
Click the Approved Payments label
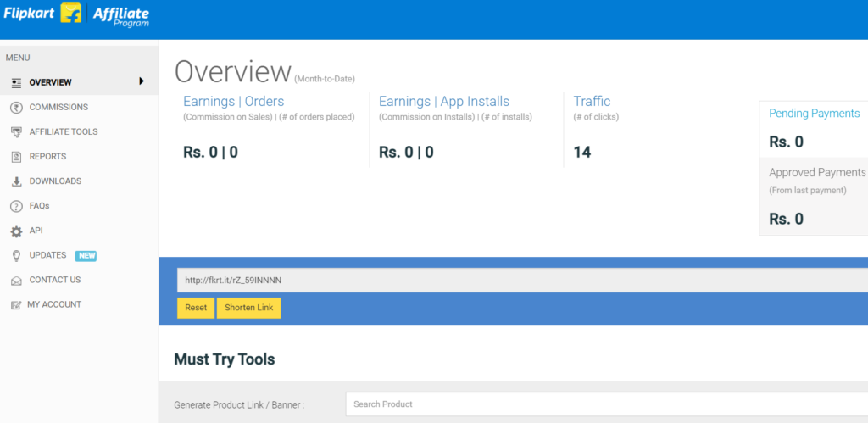(817, 173)
